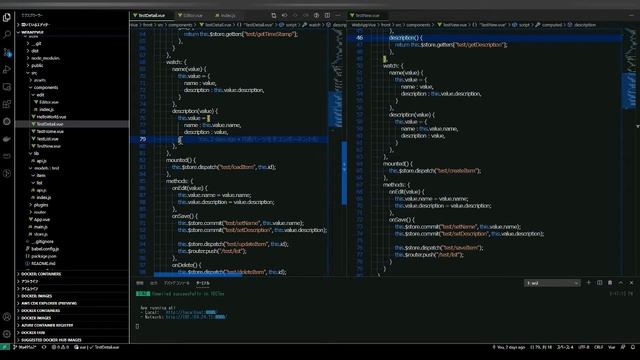This screenshot has width=640, height=360.
Task: Click the feedback icon in status bar
Action: 623,347
